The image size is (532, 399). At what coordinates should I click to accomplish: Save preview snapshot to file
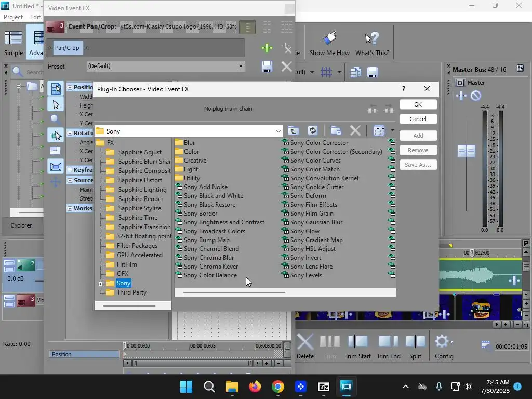[373, 72]
